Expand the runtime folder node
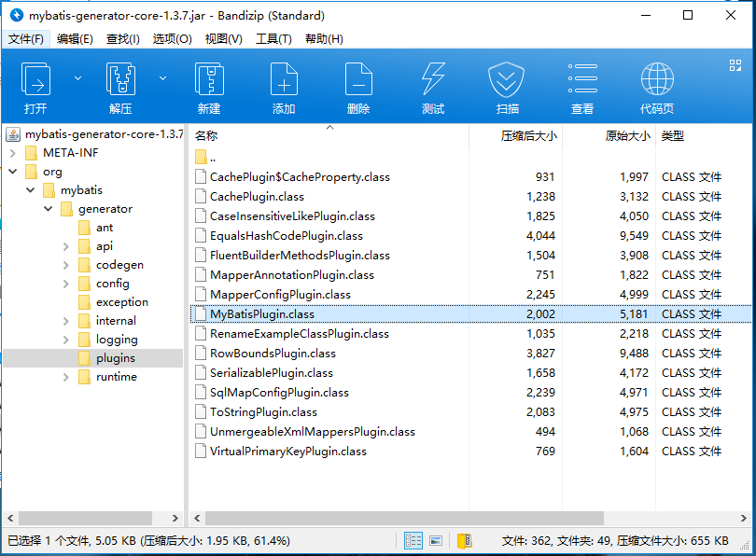The image size is (756, 556). [x=66, y=377]
